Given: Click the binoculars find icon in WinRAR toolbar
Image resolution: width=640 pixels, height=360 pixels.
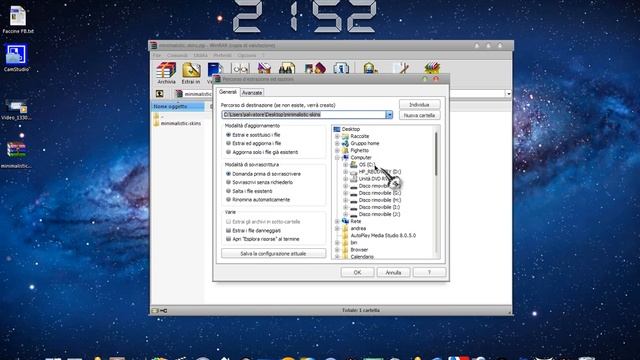Looking at the screenshot, I should (x=287, y=69).
